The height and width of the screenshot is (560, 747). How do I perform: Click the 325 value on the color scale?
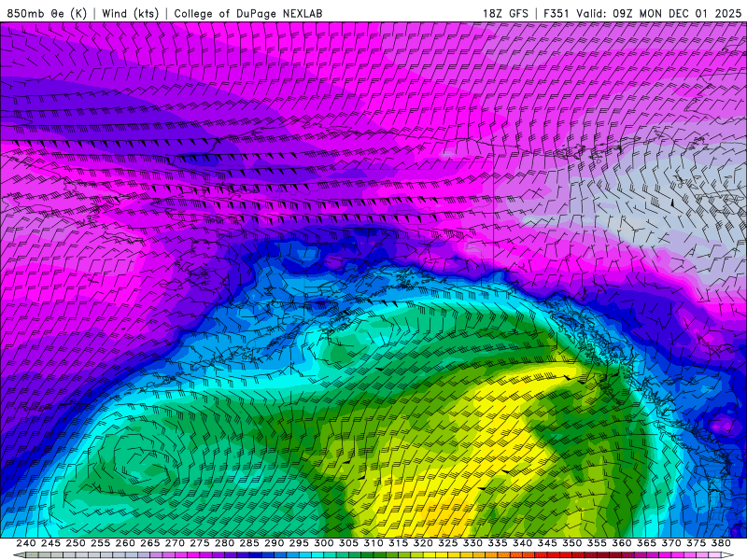(x=448, y=543)
